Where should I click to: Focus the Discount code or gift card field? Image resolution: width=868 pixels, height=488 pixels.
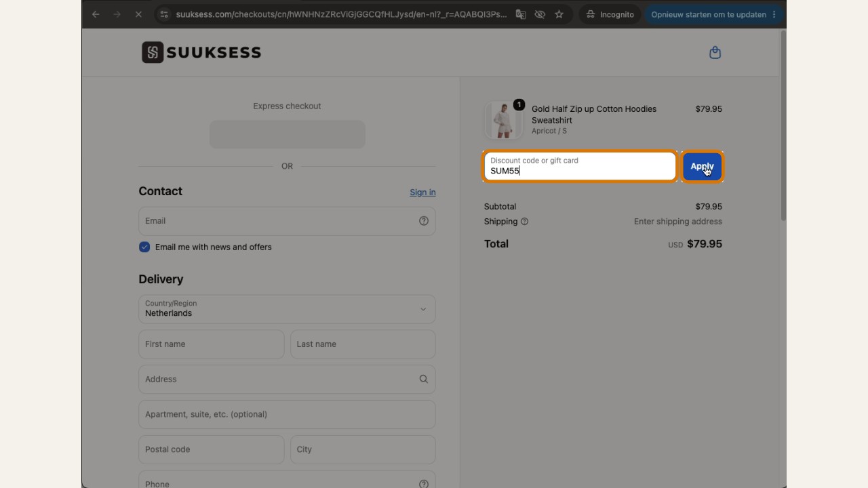pos(580,167)
